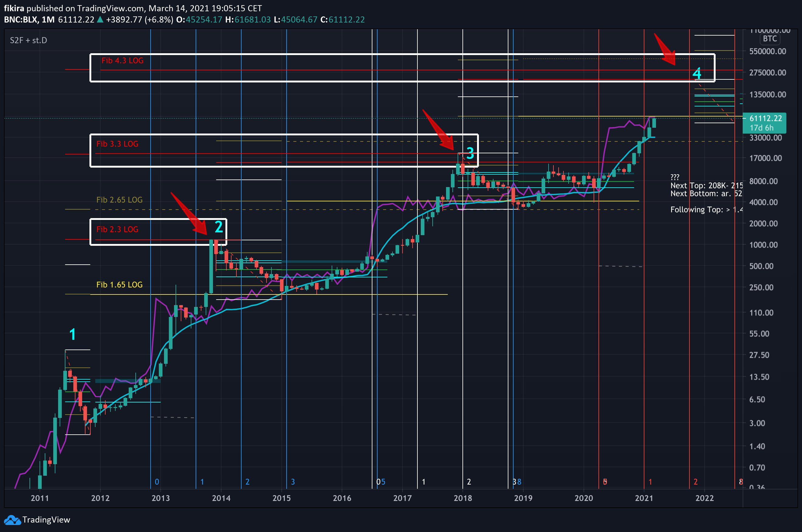Select the Fib 2.65 LOG label
802x532 pixels.
pyautogui.click(x=120, y=200)
